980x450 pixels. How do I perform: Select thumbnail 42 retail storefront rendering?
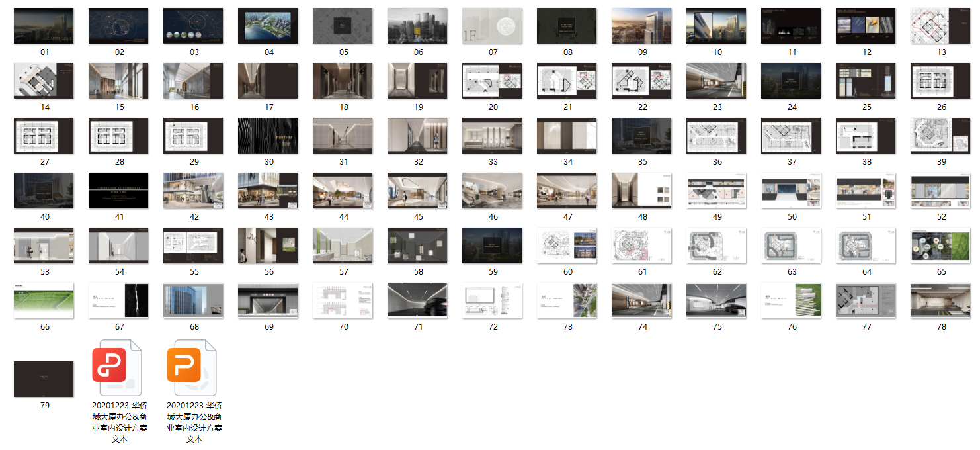pos(194,191)
